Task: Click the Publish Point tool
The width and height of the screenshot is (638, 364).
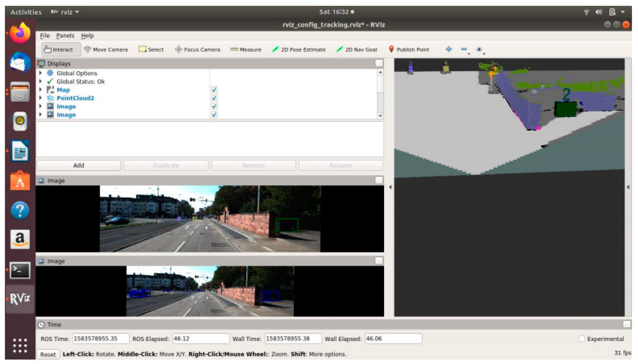Action: (x=409, y=50)
